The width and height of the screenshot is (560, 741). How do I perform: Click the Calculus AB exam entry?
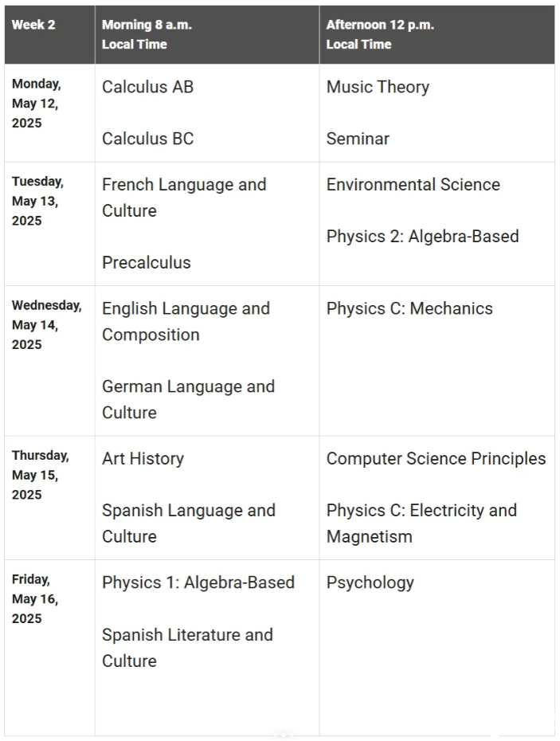(x=147, y=87)
